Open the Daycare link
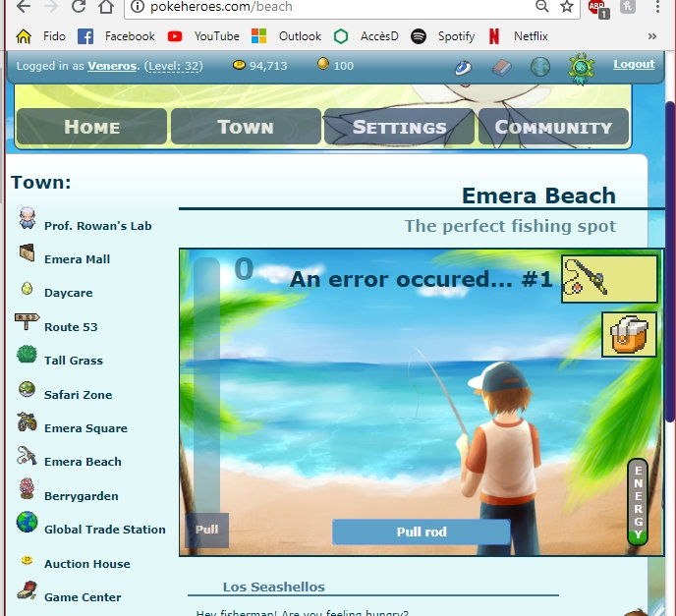 (69, 293)
